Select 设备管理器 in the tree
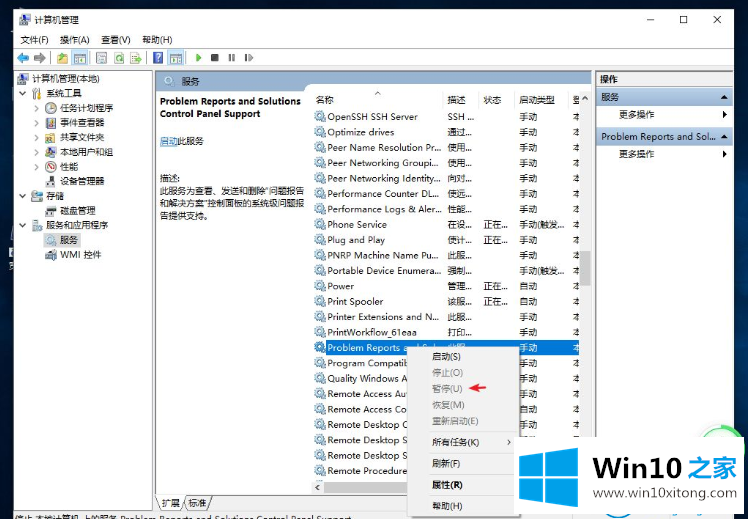749x519 pixels. coord(82,181)
